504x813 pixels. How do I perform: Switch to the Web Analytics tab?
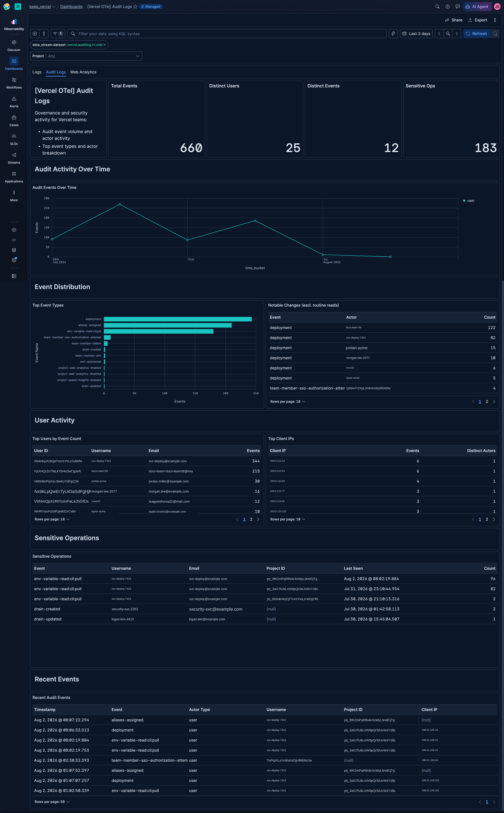click(x=83, y=72)
